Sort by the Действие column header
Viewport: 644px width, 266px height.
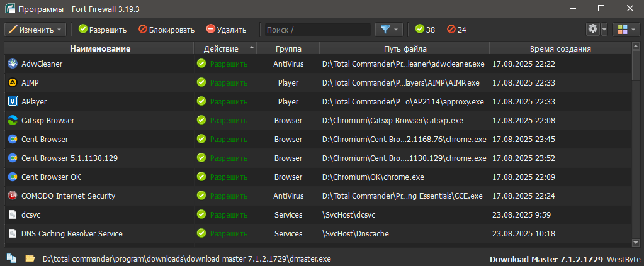225,49
